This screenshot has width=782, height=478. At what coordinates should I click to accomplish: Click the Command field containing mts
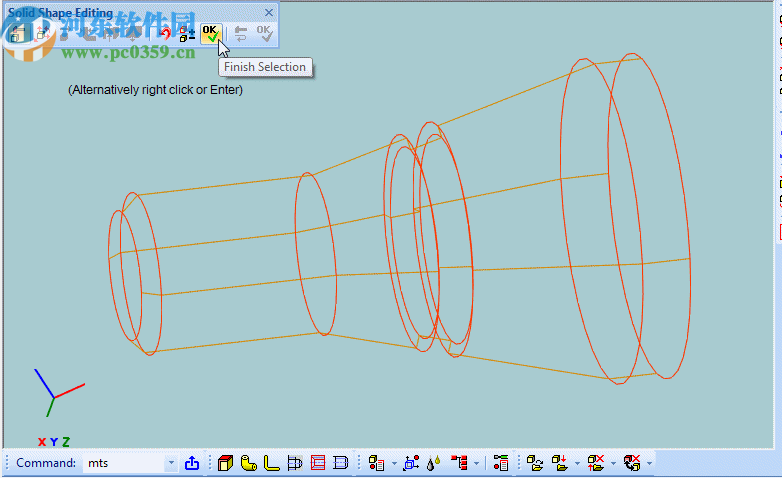(122, 463)
